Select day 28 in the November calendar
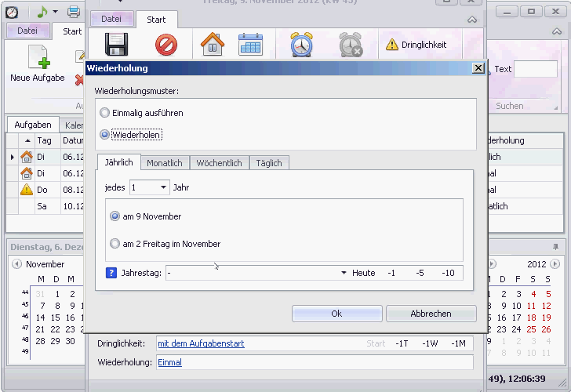 [41, 341]
